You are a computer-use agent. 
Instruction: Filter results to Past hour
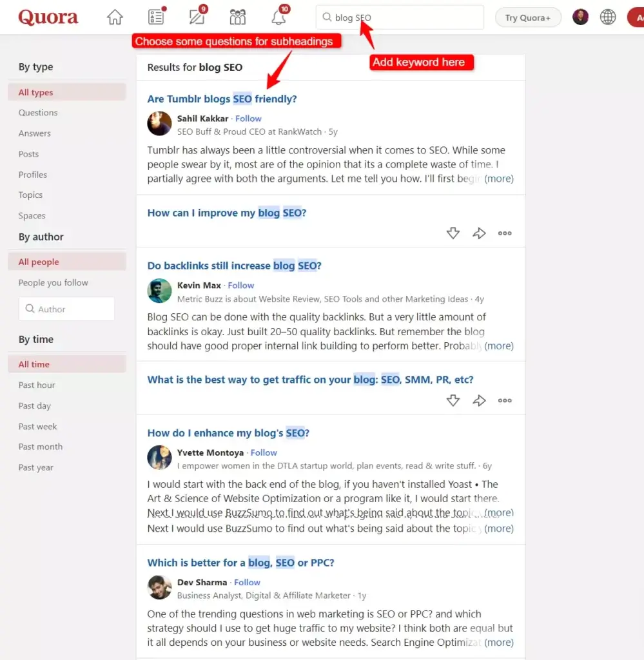click(37, 385)
